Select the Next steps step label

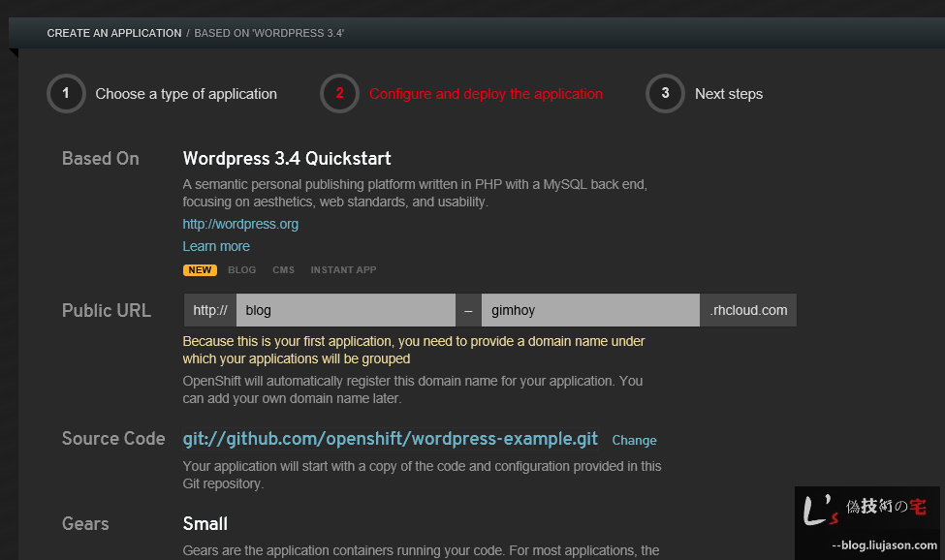(729, 94)
